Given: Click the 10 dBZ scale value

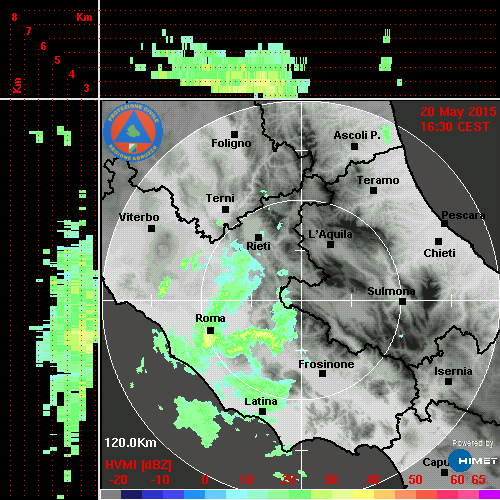Looking at the screenshot, I should (247, 480).
